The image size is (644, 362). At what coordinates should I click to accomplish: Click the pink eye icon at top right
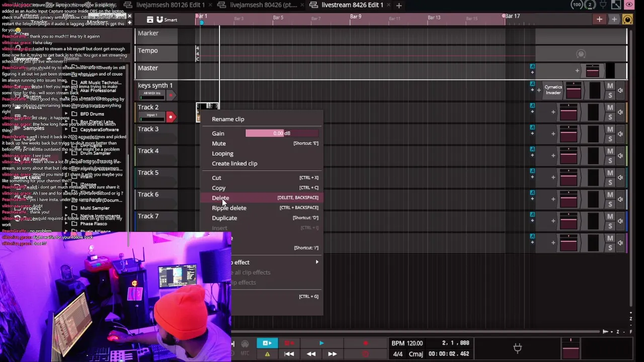(629, 5)
